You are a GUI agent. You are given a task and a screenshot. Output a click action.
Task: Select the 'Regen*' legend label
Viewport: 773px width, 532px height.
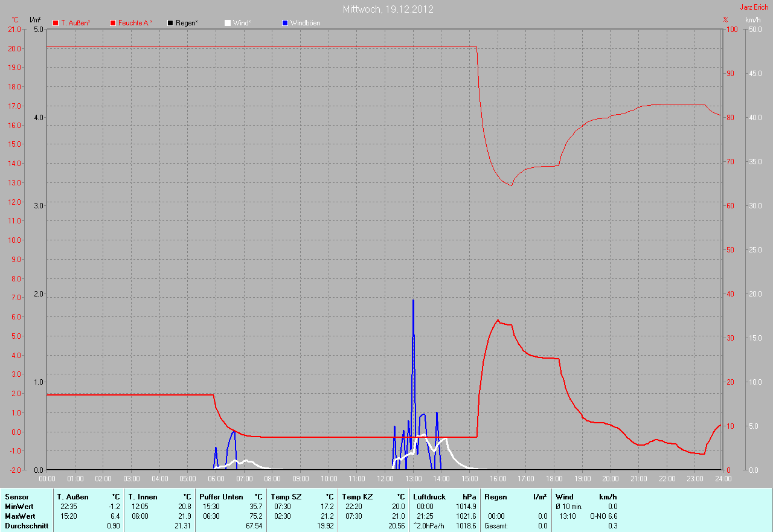tap(187, 23)
